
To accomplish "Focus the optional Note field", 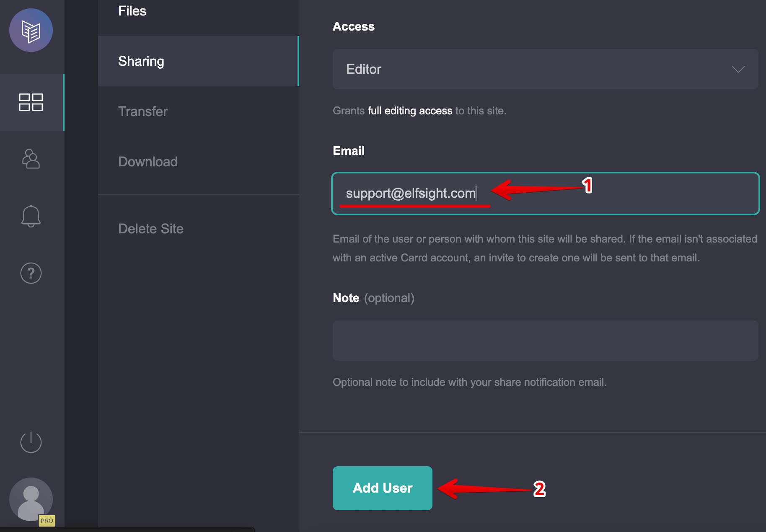I will [x=546, y=341].
